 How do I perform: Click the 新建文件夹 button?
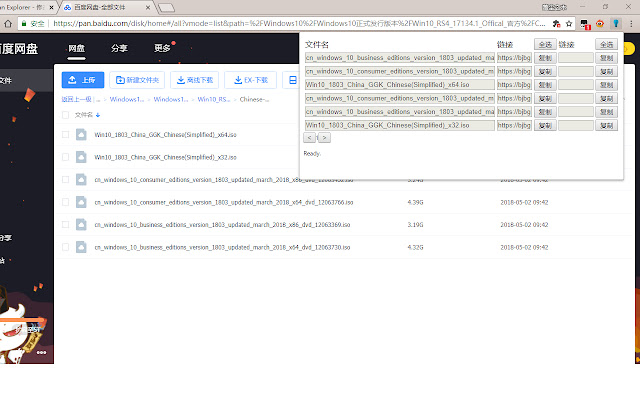point(137,80)
